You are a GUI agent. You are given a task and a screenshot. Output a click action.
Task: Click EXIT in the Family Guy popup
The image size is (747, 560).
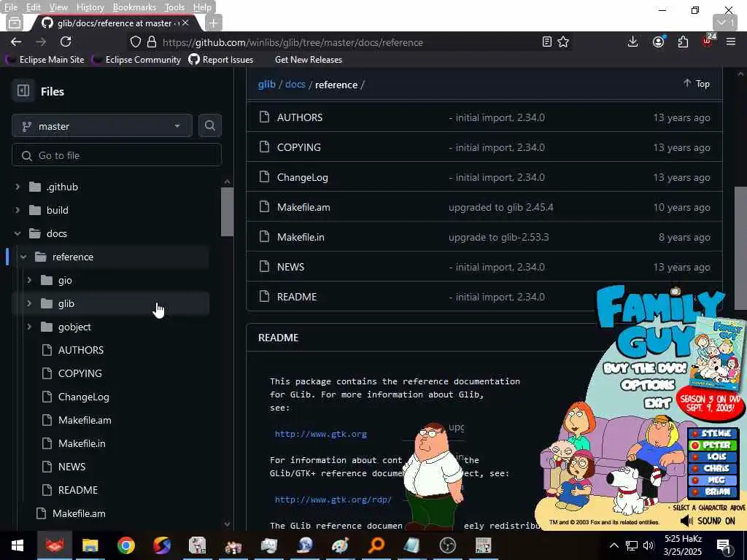point(657,404)
